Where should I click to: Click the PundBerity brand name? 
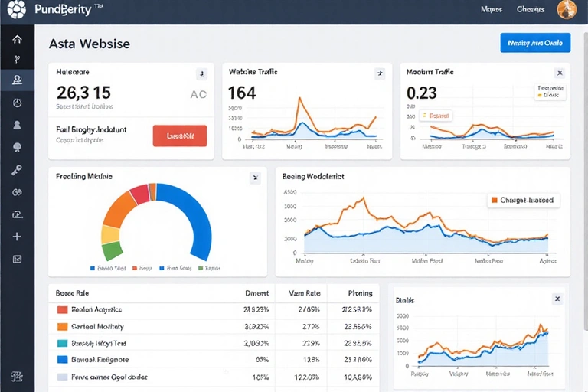tap(63, 9)
